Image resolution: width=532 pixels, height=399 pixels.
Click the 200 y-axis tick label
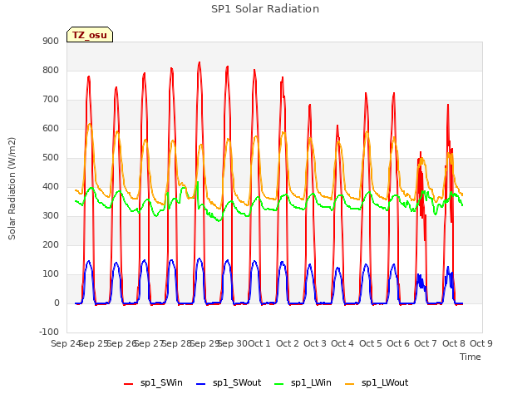tap(51, 244)
